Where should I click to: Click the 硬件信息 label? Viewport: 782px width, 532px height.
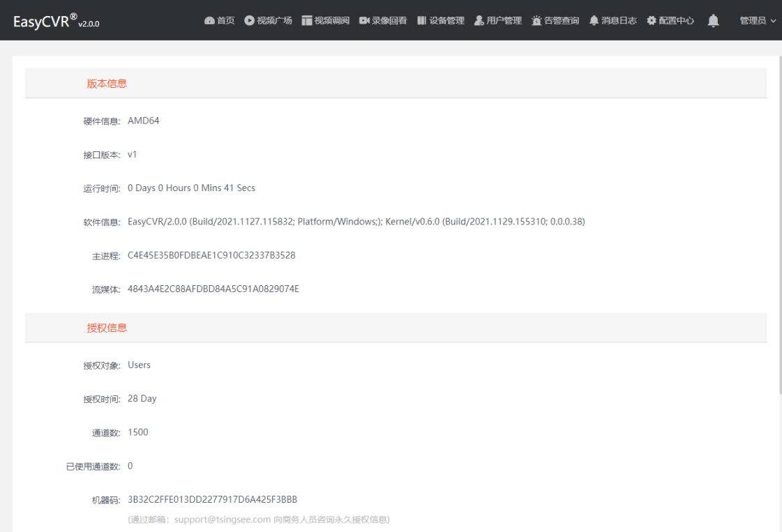coord(102,121)
